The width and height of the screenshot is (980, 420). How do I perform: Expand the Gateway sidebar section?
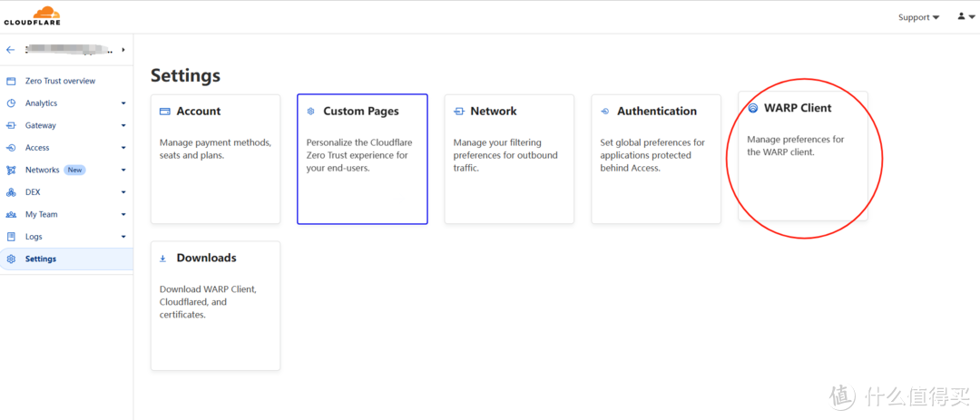(x=123, y=125)
